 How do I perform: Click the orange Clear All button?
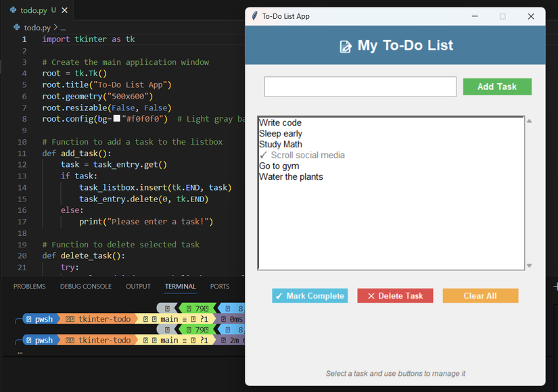point(480,295)
